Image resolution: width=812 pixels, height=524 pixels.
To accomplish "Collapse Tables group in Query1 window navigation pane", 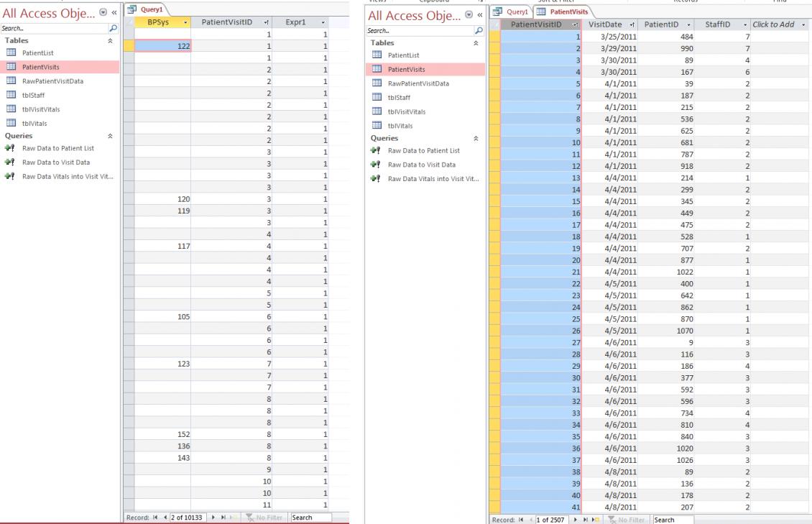I will 110,40.
